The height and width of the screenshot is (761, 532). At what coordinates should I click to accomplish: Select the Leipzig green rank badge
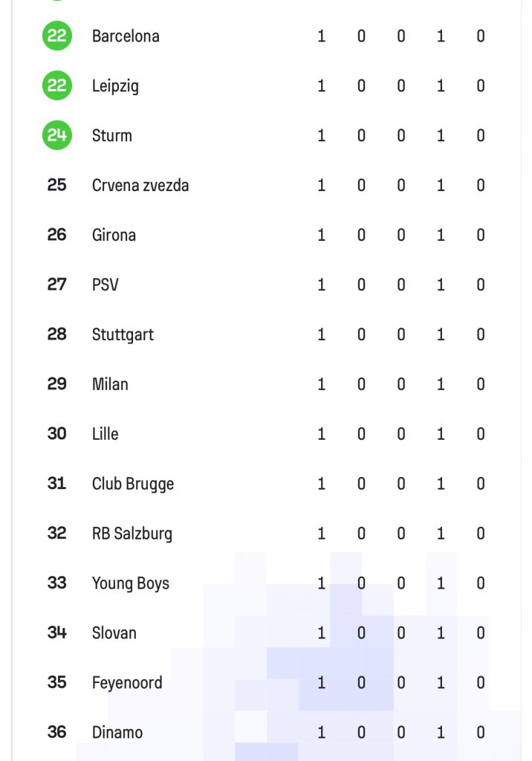57,85
